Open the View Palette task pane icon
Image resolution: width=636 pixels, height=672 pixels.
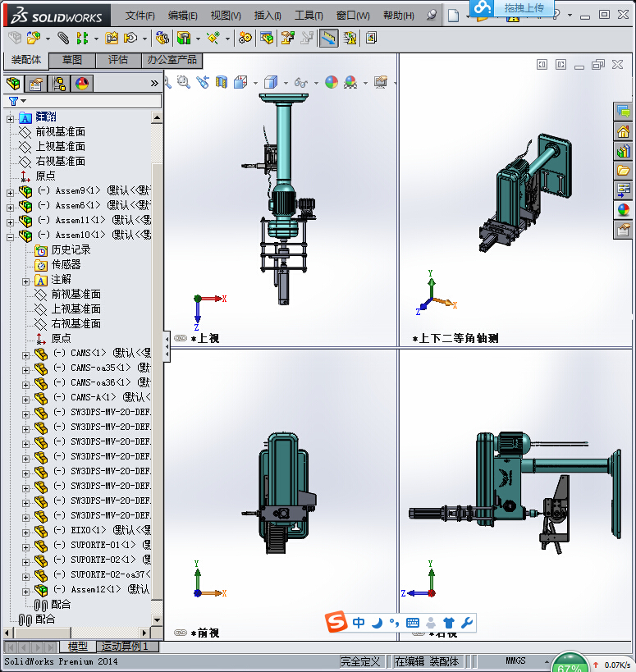(623, 190)
